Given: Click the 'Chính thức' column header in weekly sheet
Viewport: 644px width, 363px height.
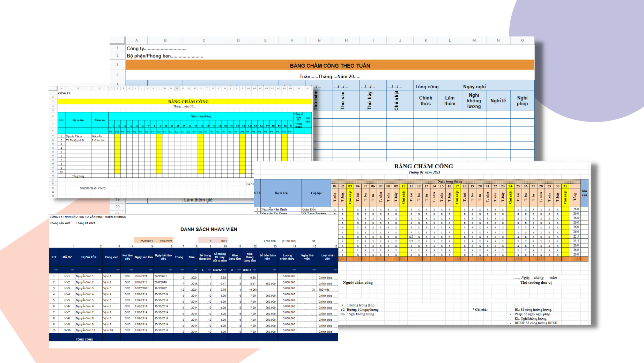Looking at the screenshot, I should pos(425,101).
